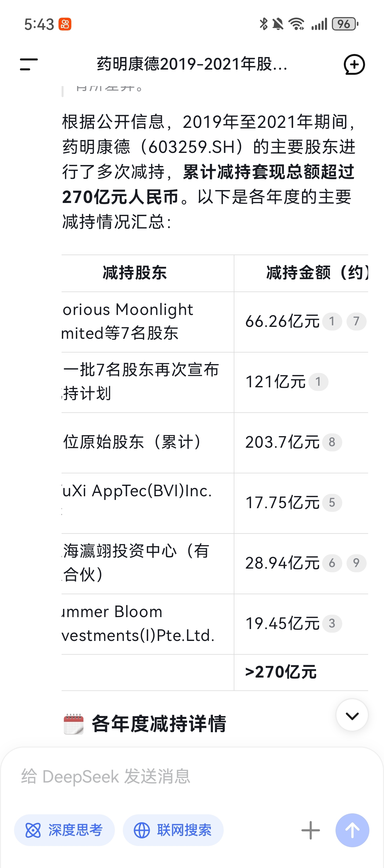The width and height of the screenshot is (384, 868).
Task: Open citation 1 next to 66.26亿元
Action: click(x=332, y=321)
